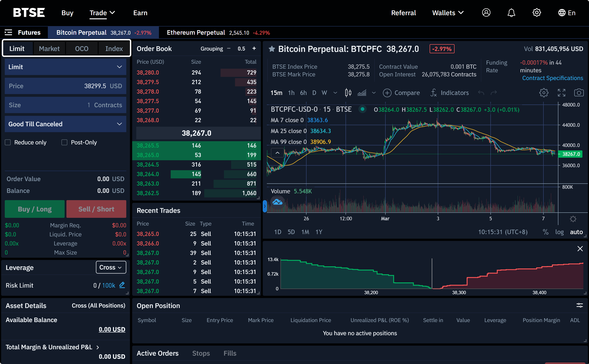Screen dimensions: 589x364
Task: Select the 6h chart interval
Action: click(x=303, y=93)
